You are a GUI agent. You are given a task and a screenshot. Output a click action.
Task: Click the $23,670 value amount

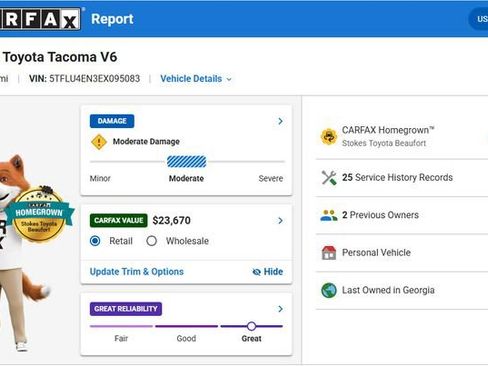point(171,221)
